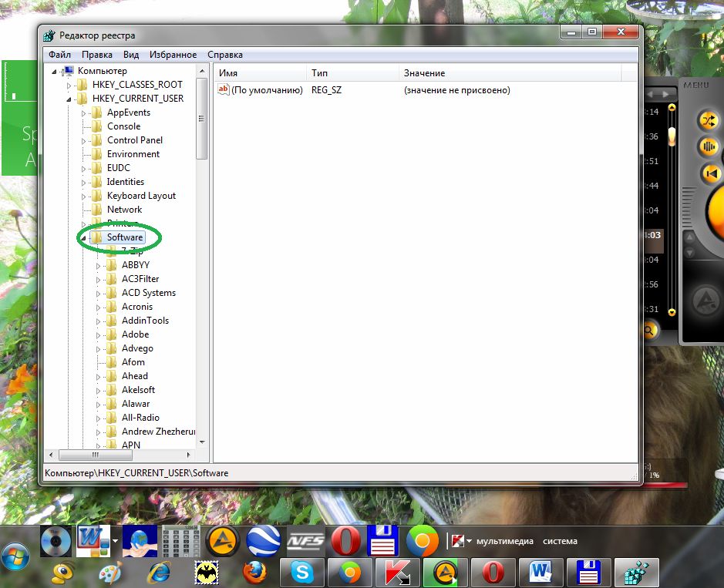Click the Значение column header

click(424, 73)
